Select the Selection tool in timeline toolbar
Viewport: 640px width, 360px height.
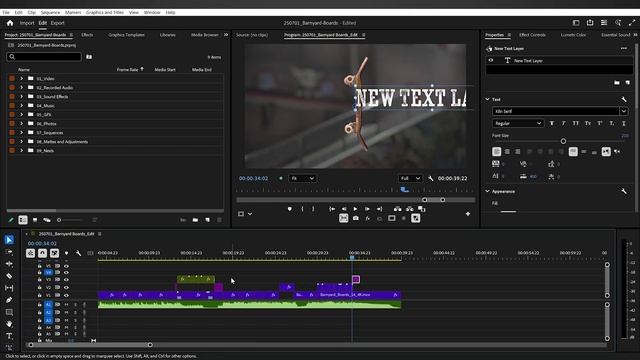coord(9,240)
